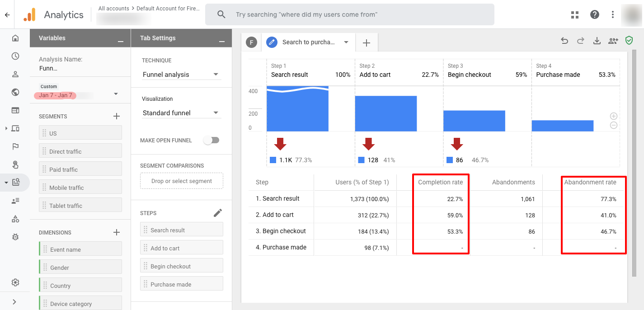This screenshot has height=310, width=644.
Task: Click the undo arrow icon
Action: (x=564, y=41)
